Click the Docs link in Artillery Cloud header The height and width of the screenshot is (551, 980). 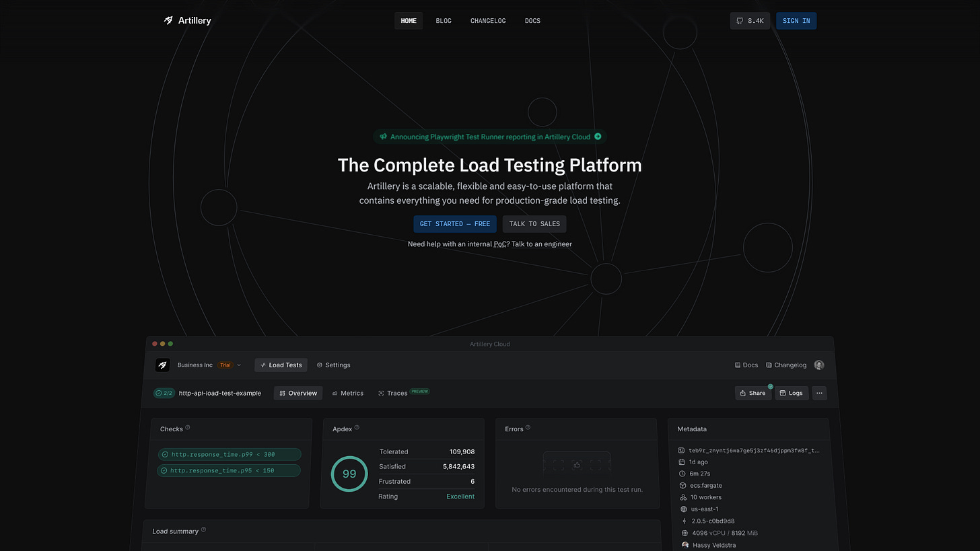coord(746,365)
